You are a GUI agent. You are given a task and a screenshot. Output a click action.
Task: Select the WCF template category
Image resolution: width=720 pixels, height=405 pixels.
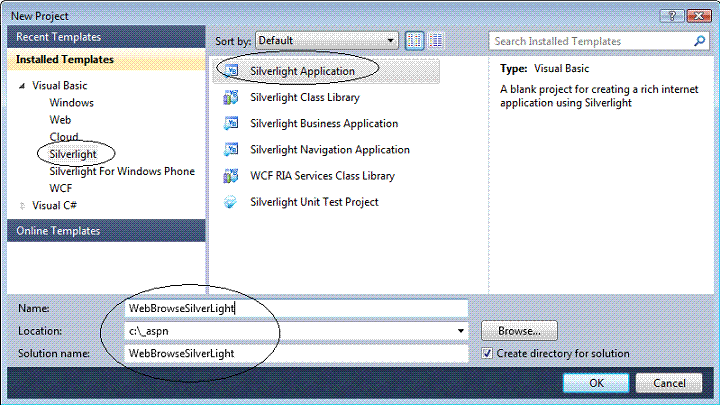coord(61,188)
